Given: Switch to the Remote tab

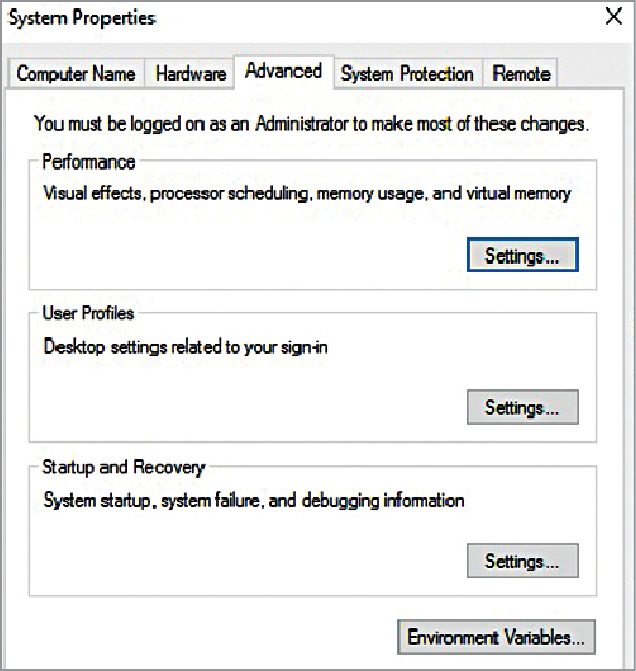Looking at the screenshot, I should pos(521,74).
